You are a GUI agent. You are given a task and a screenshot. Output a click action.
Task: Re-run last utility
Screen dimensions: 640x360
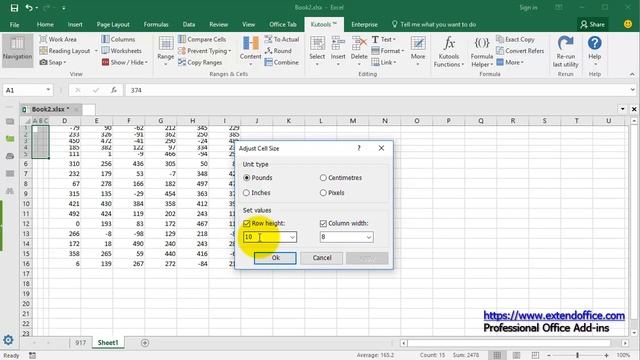click(565, 51)
